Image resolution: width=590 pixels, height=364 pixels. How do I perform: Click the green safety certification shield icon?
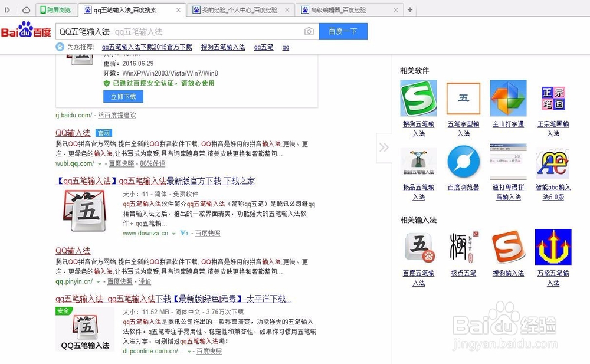pos(107,83)
